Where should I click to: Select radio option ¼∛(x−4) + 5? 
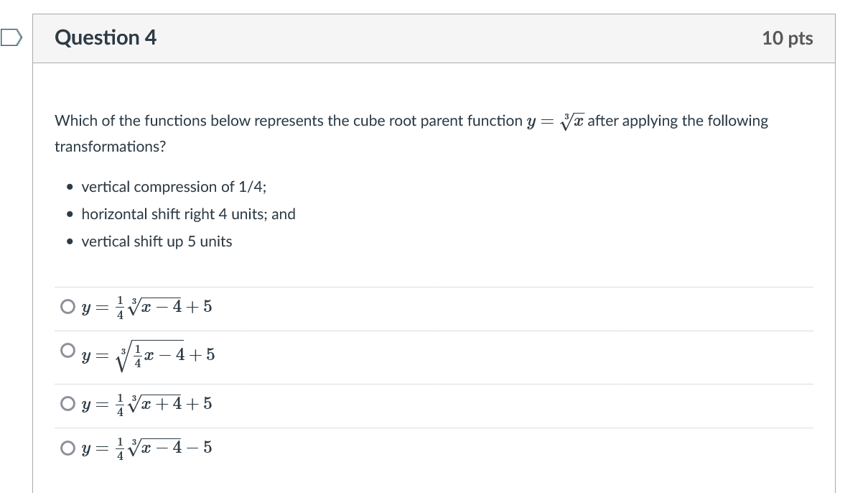point(67,307)
